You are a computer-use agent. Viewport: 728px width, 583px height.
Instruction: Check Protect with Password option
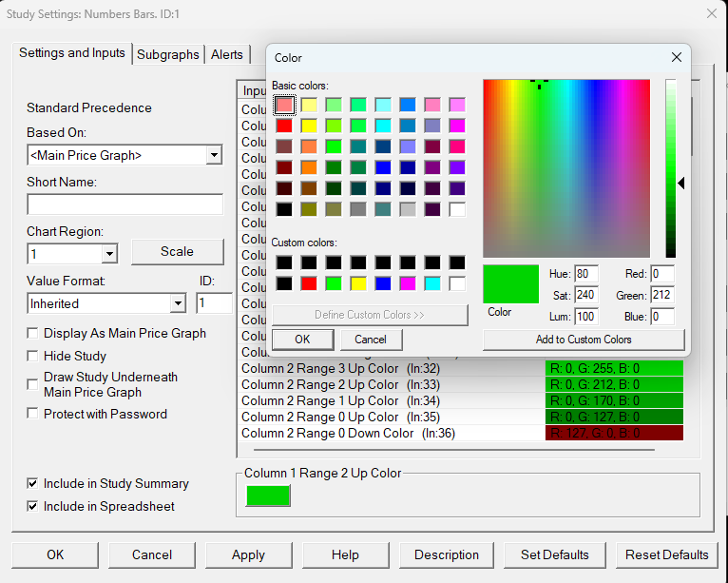coord(34,414)
